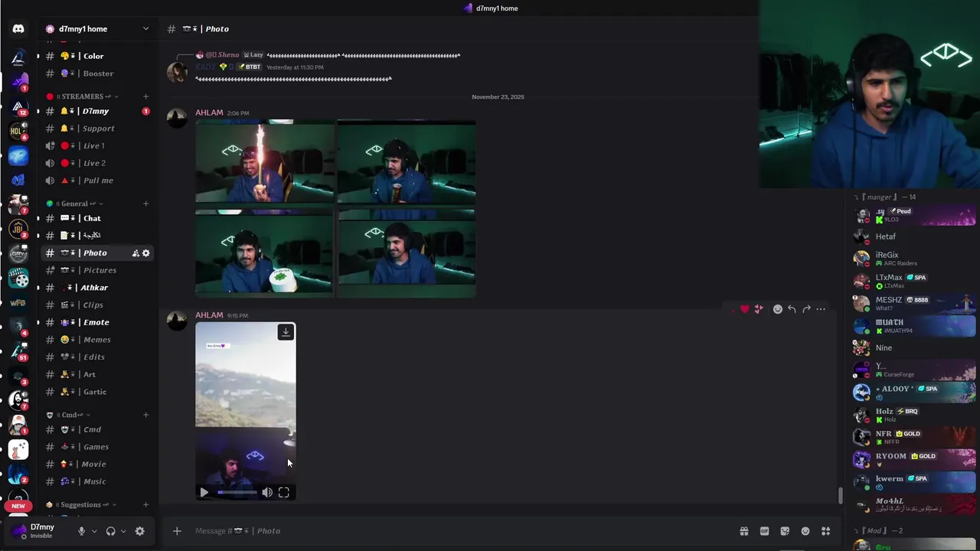This screenshot has height=551, width=980.
Task: Open the Apps launcher icon
Action: [x=825, y=531]
